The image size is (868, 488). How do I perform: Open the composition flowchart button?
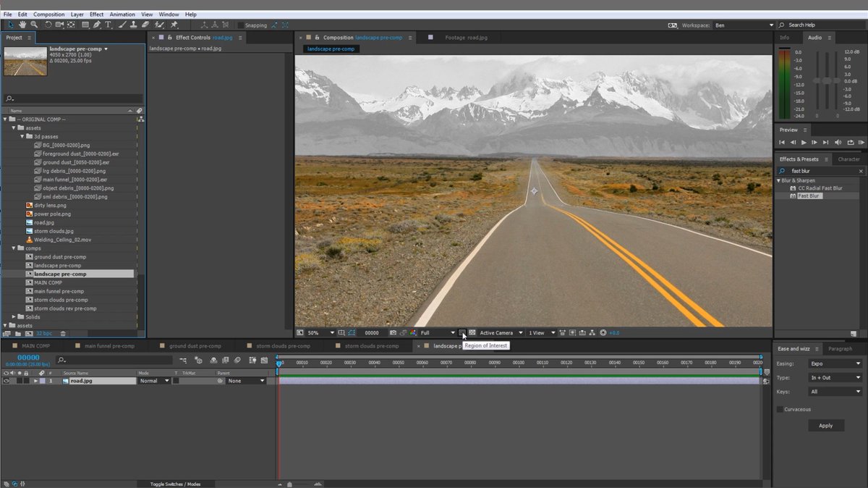pyautogui.click(x=593, y=332)
